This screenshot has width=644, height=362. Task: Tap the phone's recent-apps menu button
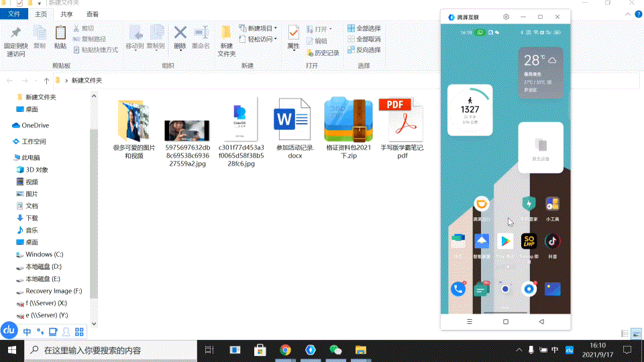pyautogui.click(x=470, y=322)
